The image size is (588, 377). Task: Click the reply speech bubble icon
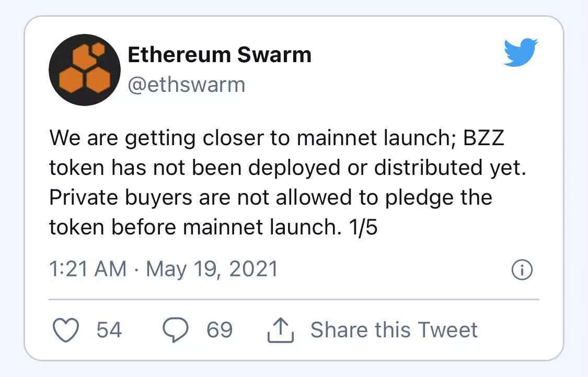[176, 330]
